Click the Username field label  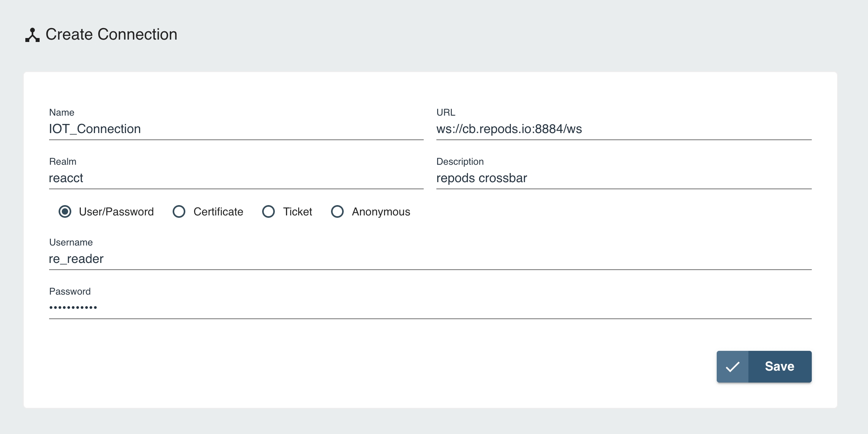pyautogui.click(x=71, y=242)
